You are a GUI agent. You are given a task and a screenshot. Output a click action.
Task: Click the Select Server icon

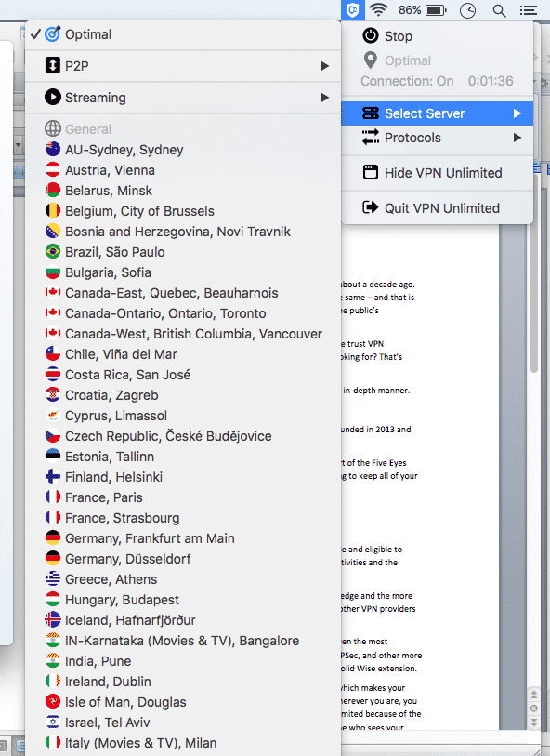(x=371, y=113)
